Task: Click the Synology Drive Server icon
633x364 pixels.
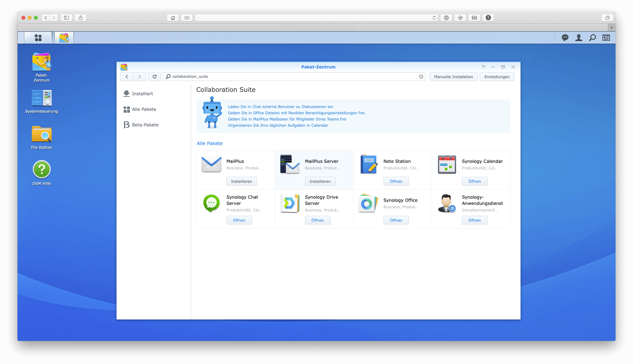Action: [x=290, y=203]
